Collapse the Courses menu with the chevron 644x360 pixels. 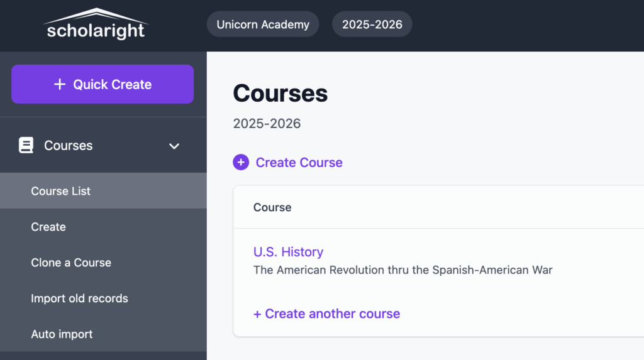tap(174, 146)
